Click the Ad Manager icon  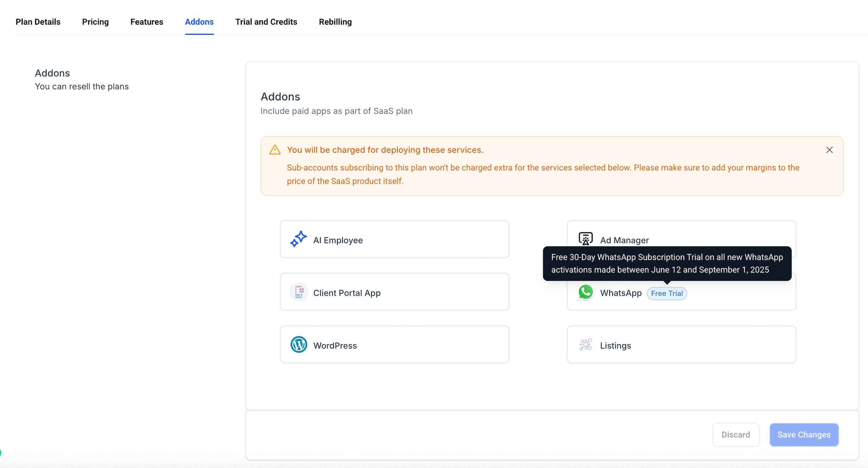pos(585,238)
